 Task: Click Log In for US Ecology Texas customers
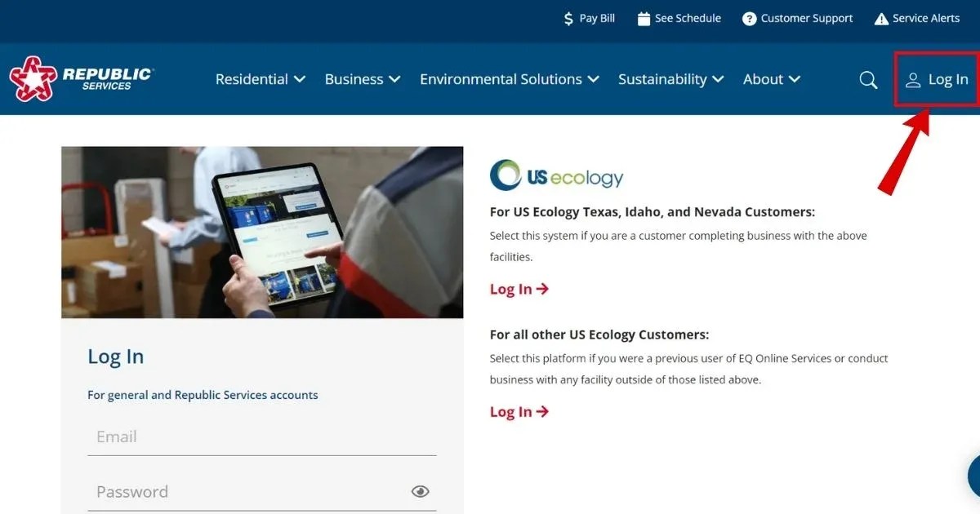point(519,289)
